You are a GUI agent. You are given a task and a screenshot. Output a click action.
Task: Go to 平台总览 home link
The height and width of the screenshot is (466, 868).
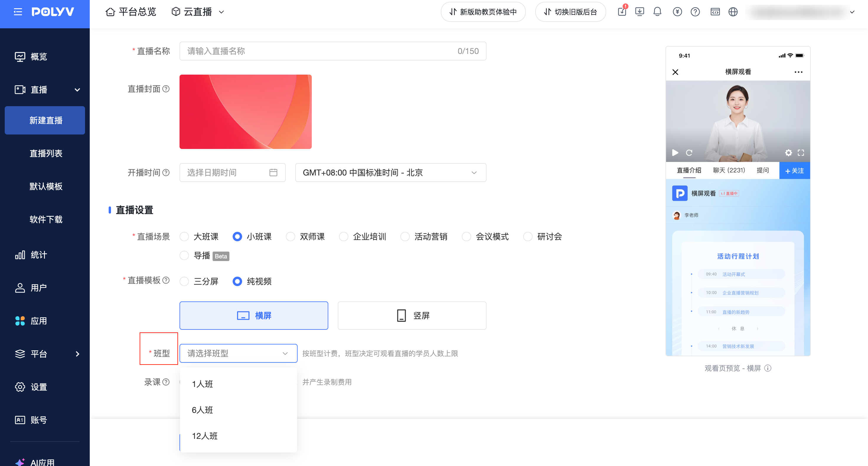coord(131,12)
